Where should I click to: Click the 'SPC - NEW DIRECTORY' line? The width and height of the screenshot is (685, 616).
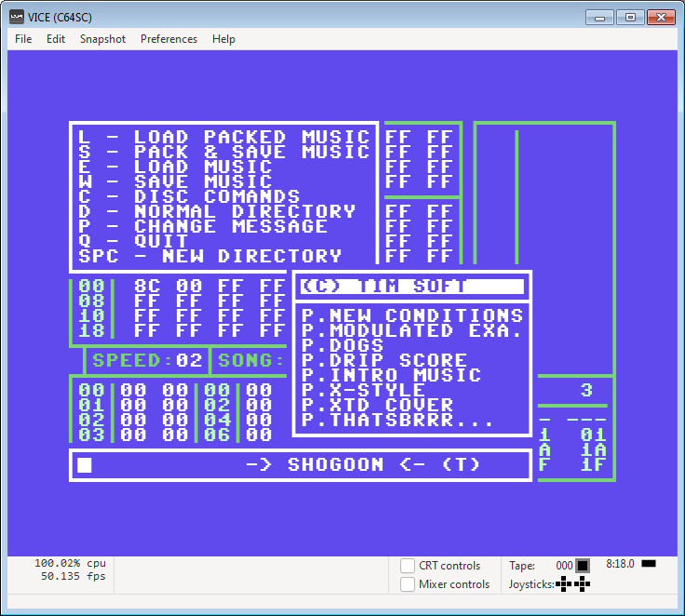coord(209,256)
